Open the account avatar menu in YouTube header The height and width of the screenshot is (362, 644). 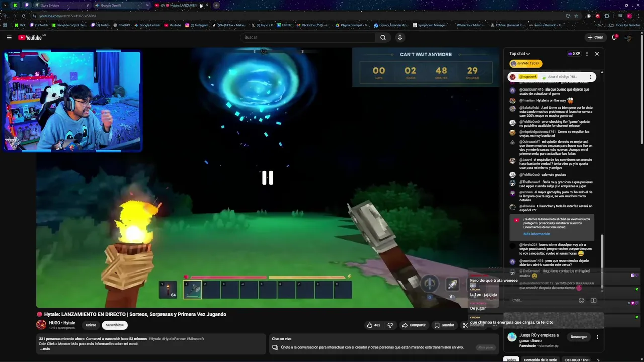[x=628, y=37]
